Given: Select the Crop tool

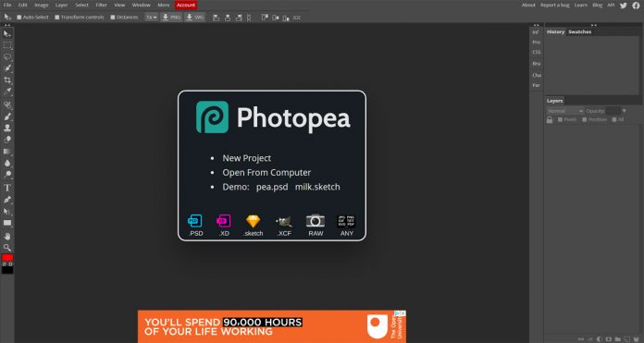Looking at the screenshot, I should [x=7, y=80].
